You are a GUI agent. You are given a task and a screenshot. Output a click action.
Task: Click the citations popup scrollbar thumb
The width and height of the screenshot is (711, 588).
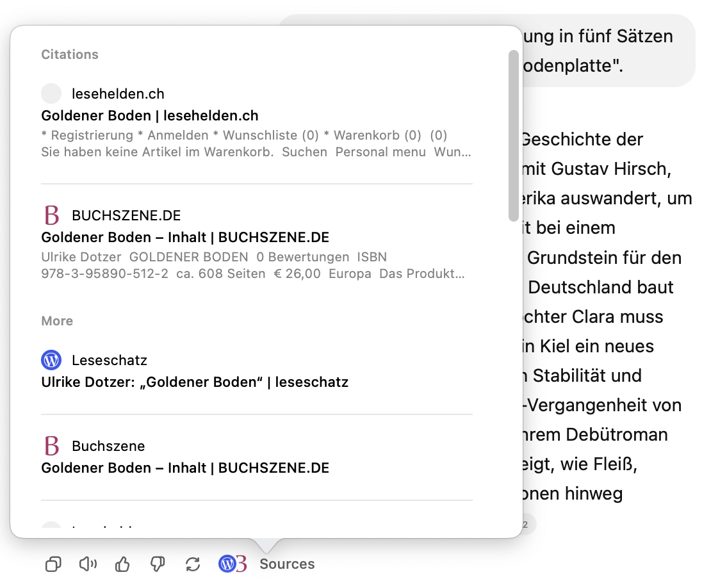513,136
